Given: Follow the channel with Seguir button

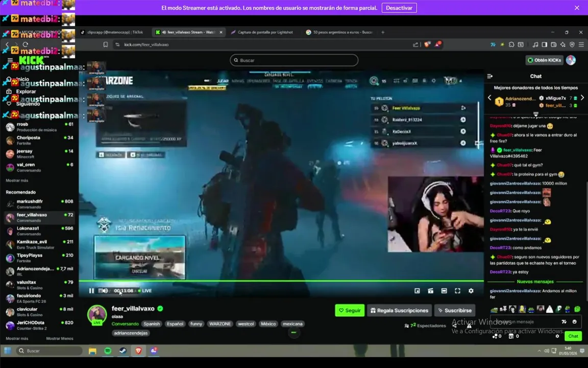Looking at the screenshot, I should coord(350,311).
